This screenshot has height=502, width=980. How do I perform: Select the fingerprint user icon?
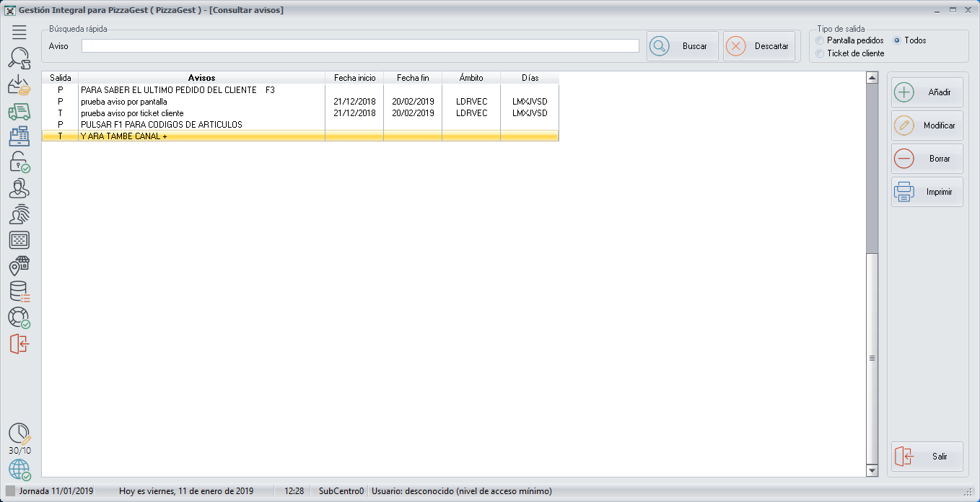(x=19, y=214)
